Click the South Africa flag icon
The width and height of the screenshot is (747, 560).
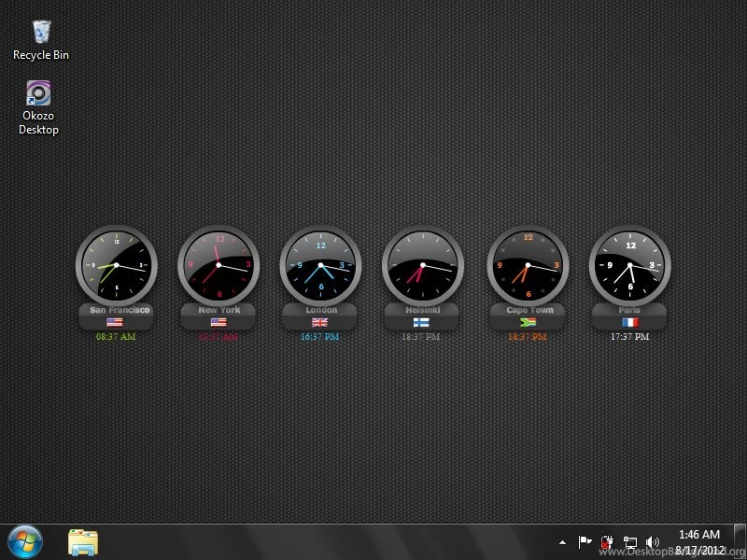click(x=529, y=322)
